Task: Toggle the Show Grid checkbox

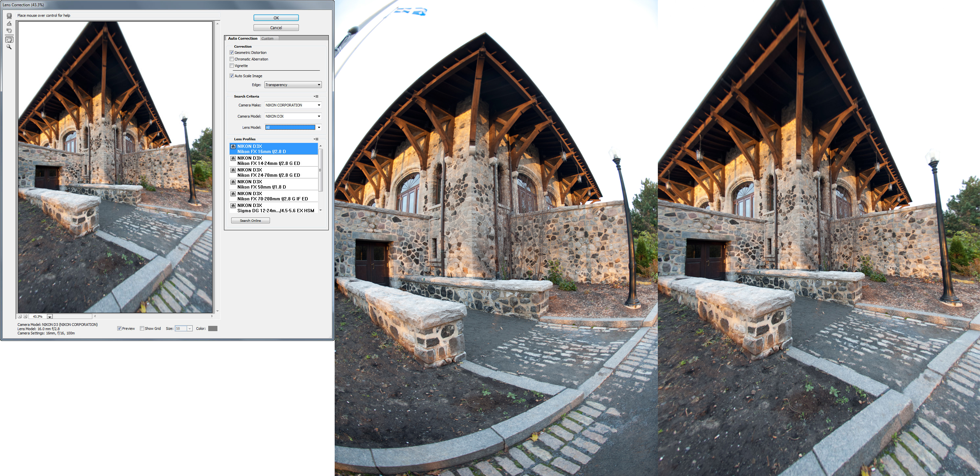Action: [x=142, y=329]
